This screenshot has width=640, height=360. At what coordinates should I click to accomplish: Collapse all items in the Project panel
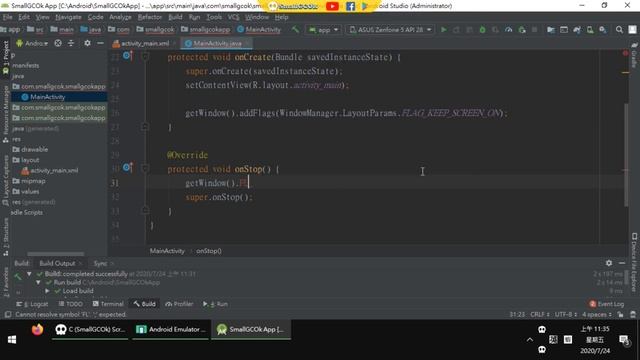click(71, 43)
